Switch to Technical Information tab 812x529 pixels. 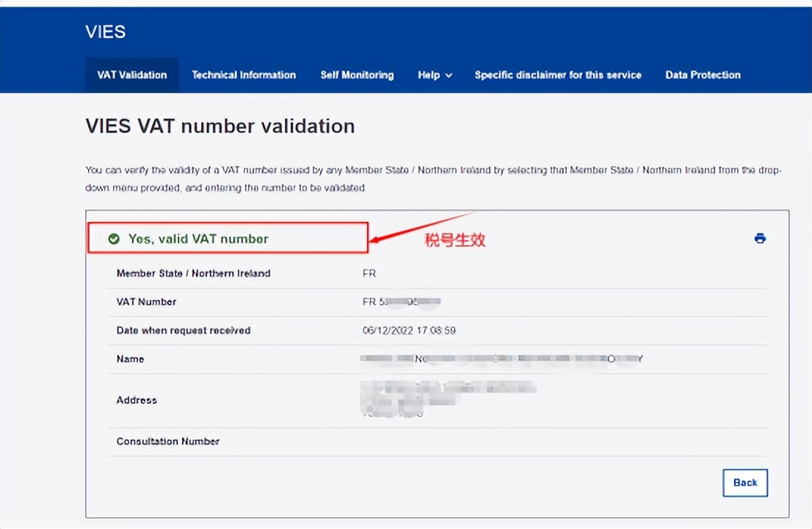(x=244, y=75)
